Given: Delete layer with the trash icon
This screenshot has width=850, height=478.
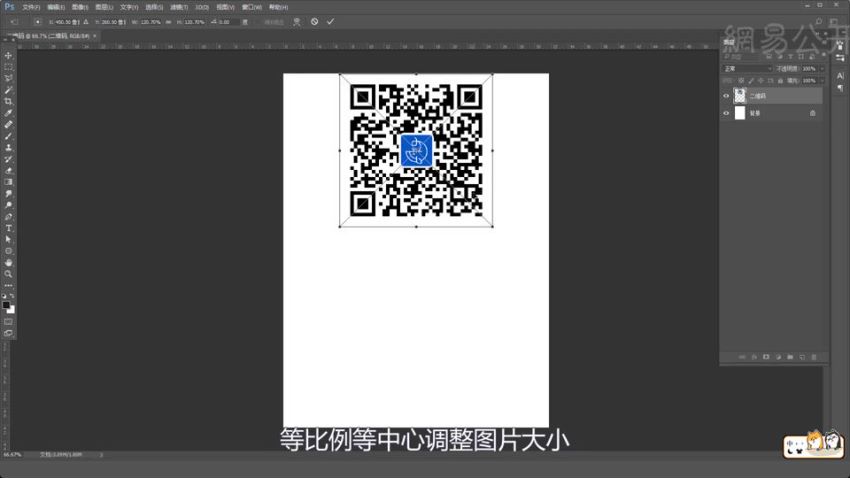Looking at the screenshot, I should click(x=814, y=357).
